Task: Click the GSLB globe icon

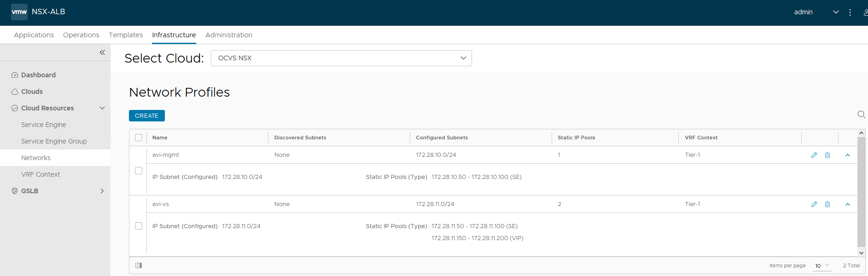Action: (15, 191)
